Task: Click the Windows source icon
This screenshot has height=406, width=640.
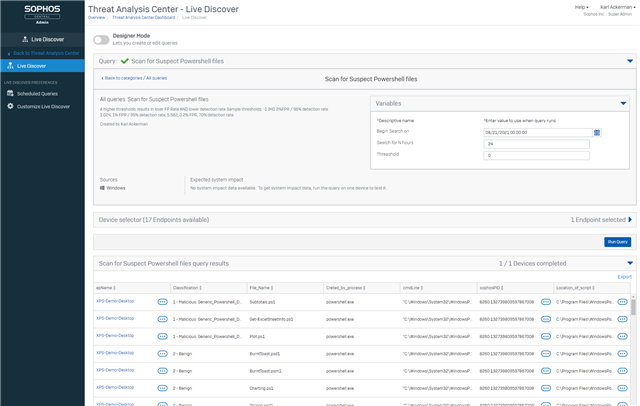Action: pos(102,188)
